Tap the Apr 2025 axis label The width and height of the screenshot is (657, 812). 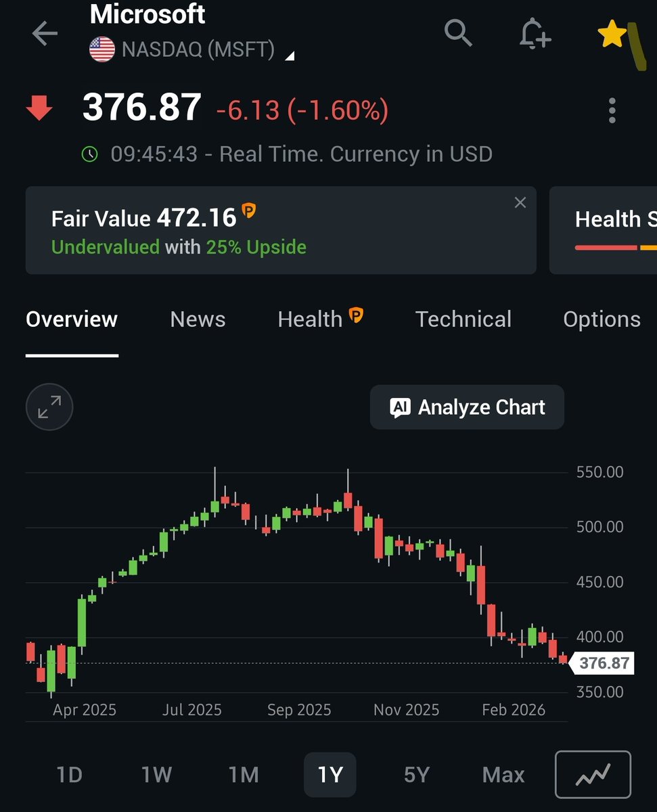85,710
